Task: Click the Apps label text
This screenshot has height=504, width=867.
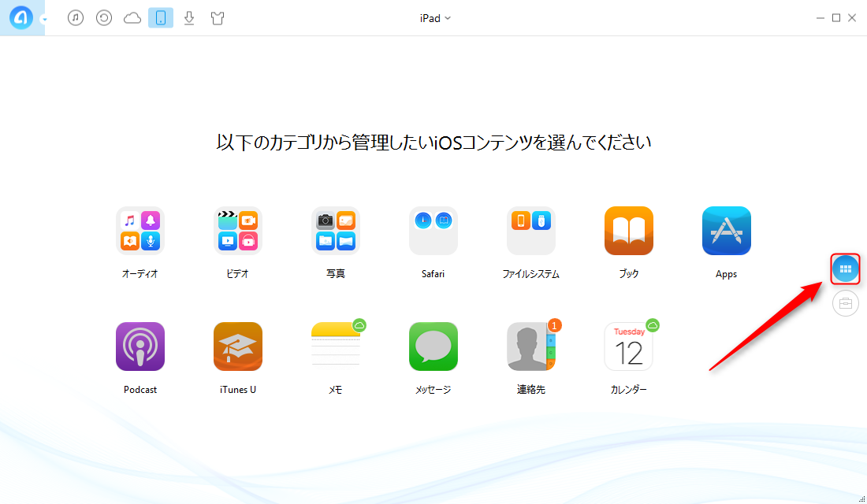Action: (726, 274)
